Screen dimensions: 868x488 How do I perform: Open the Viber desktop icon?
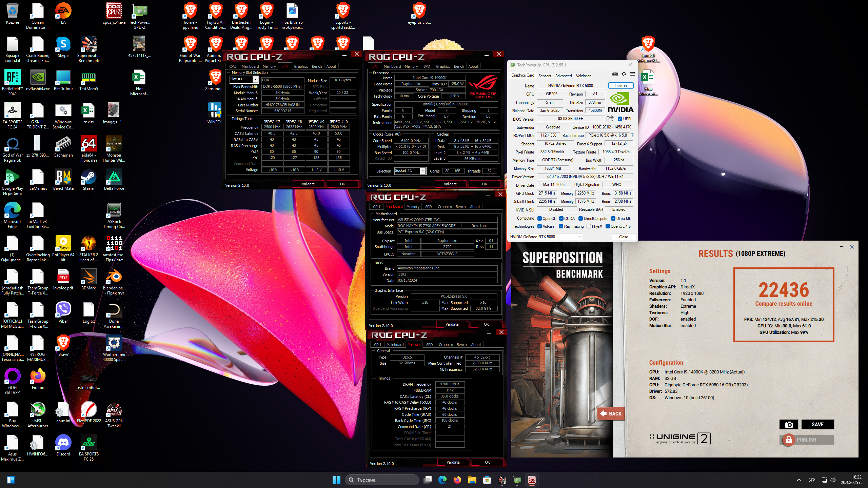click(x=63, y=313)
